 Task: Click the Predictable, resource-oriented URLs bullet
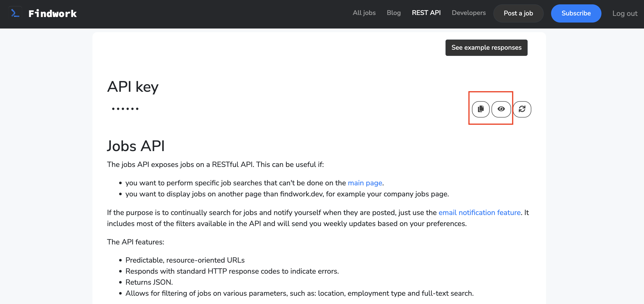click(x=185, y=260)
